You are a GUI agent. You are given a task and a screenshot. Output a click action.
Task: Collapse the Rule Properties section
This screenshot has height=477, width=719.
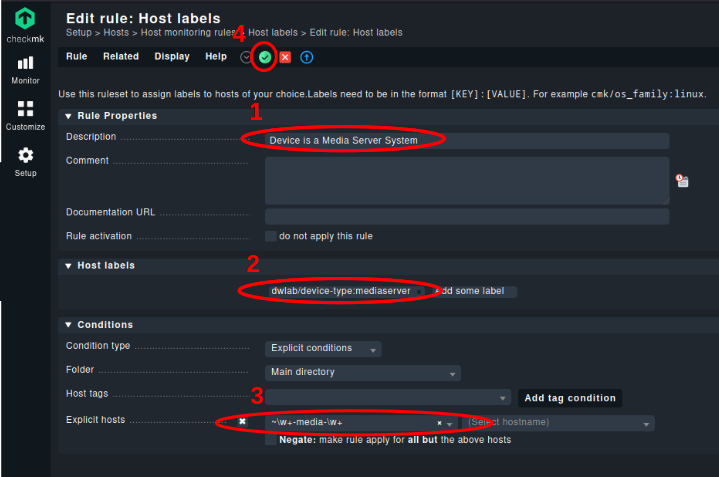68,116
